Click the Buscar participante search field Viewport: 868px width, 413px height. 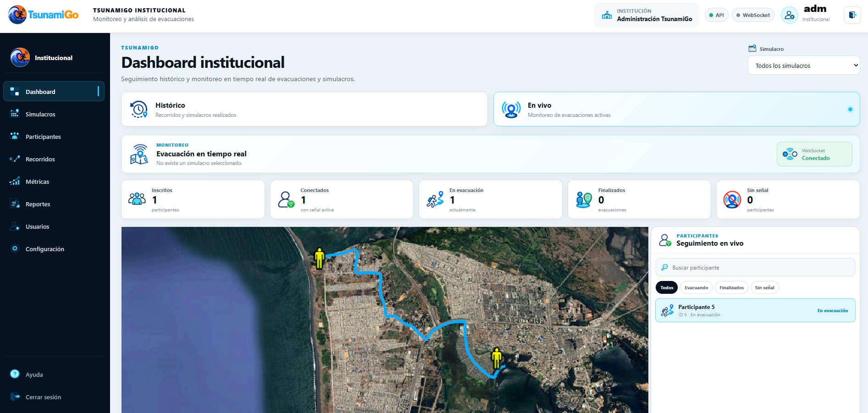[755, 267]
